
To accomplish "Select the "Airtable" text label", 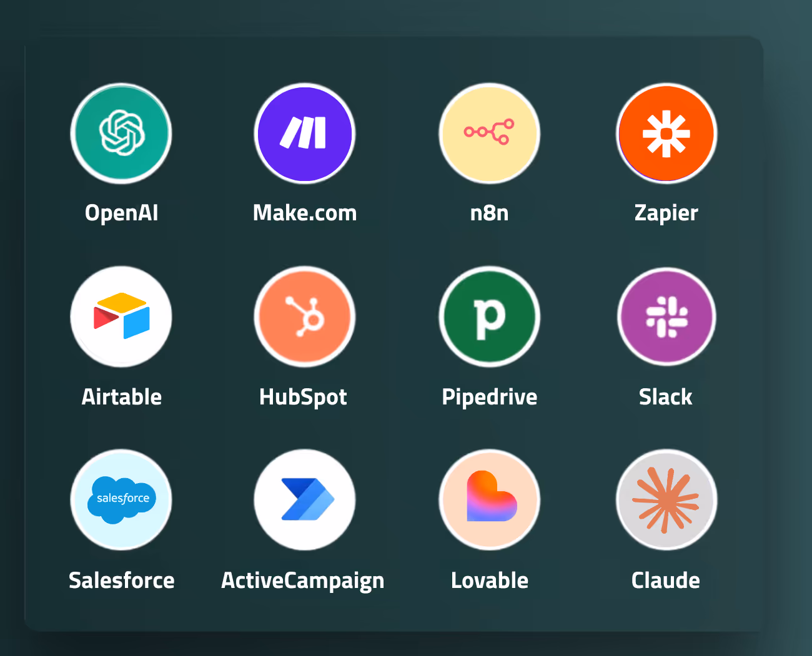I will tap(121, 396).
